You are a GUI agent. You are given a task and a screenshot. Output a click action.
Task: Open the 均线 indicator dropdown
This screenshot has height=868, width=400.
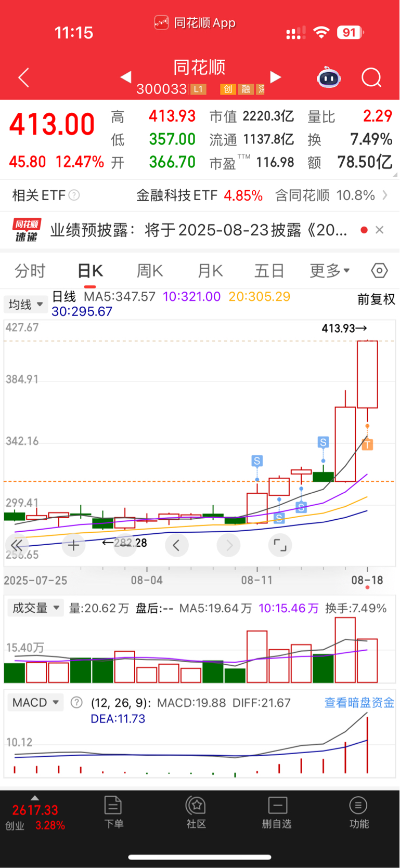coord(25,305)
